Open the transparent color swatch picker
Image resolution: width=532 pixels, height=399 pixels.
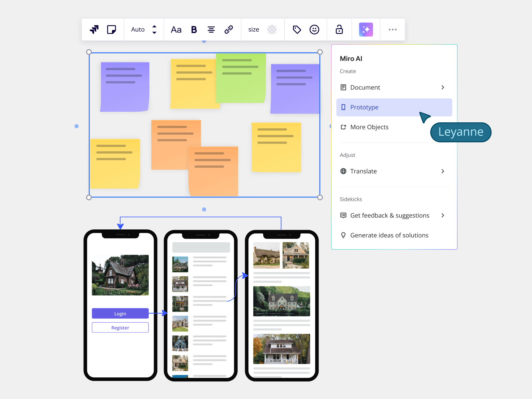point(272,30)
